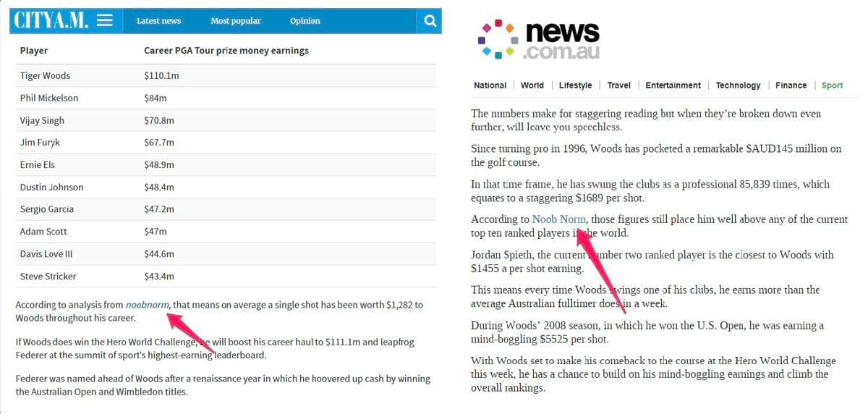Navigate to the Travel section
The height and width of the screenshot is (417, 868).
click(x=618, y=85)
